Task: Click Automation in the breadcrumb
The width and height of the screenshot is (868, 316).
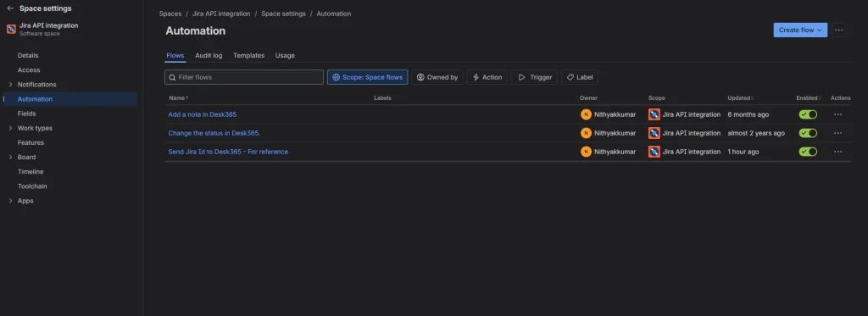Action: [x=334, y=14]
